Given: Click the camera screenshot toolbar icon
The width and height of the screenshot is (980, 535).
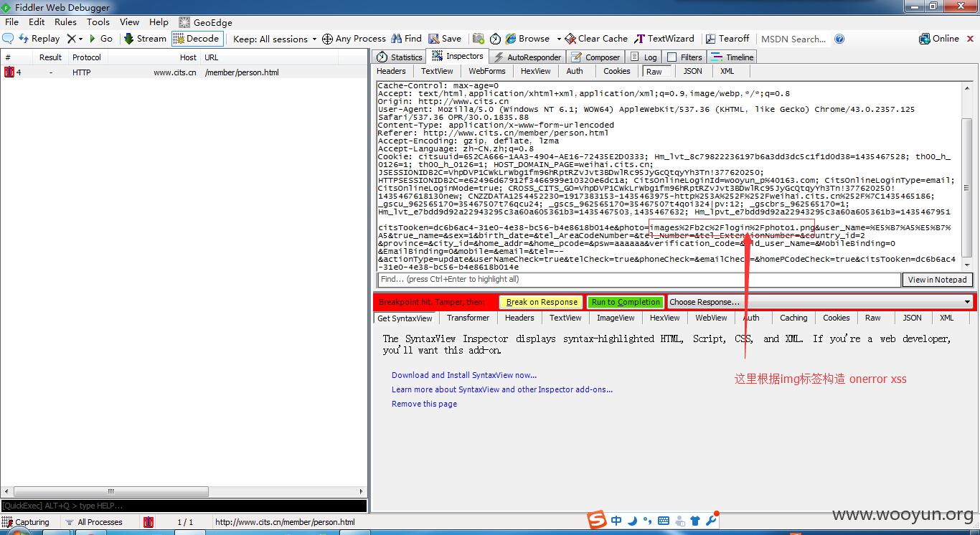Looking at the screenshot, I should pyautogui.click(x=478, y=39).
